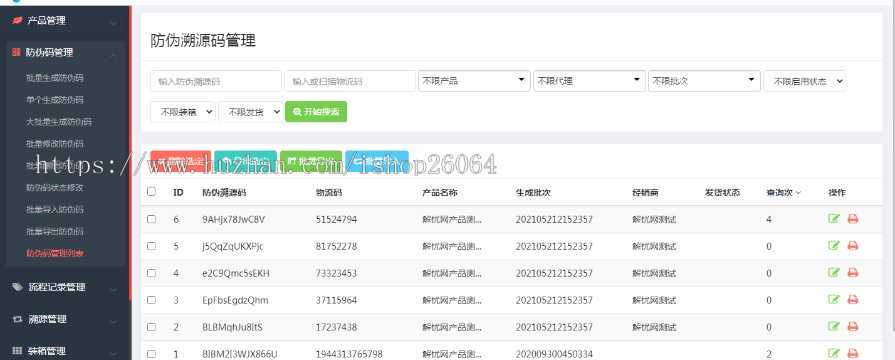Click the green 开始搜索 button

click(316, 112)
